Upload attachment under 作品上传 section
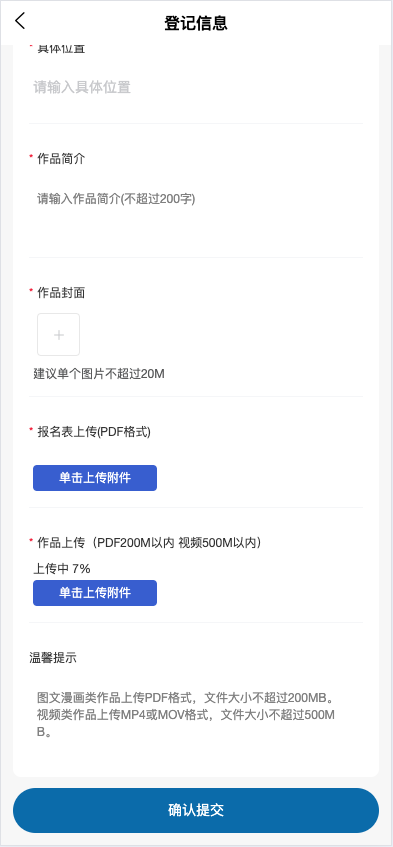The image size is (393, 847). point(95,593)
